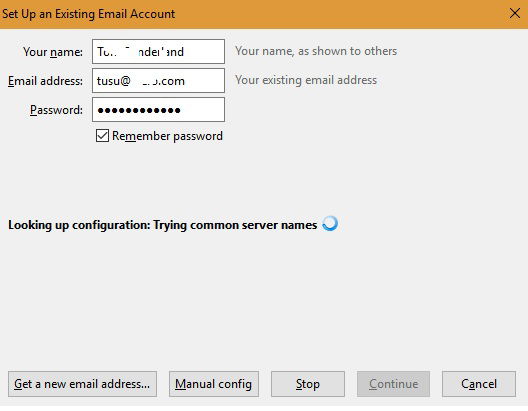Close the Set Up Email Account dialog
The width and height of the screenshot is (528, 411).
click(x=515, y=13)
